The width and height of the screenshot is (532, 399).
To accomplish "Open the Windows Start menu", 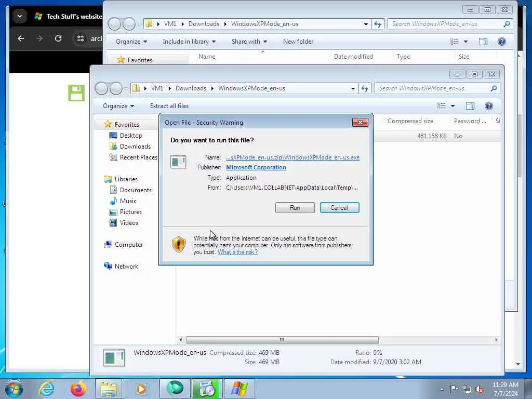I will click(x=14, y=389).
